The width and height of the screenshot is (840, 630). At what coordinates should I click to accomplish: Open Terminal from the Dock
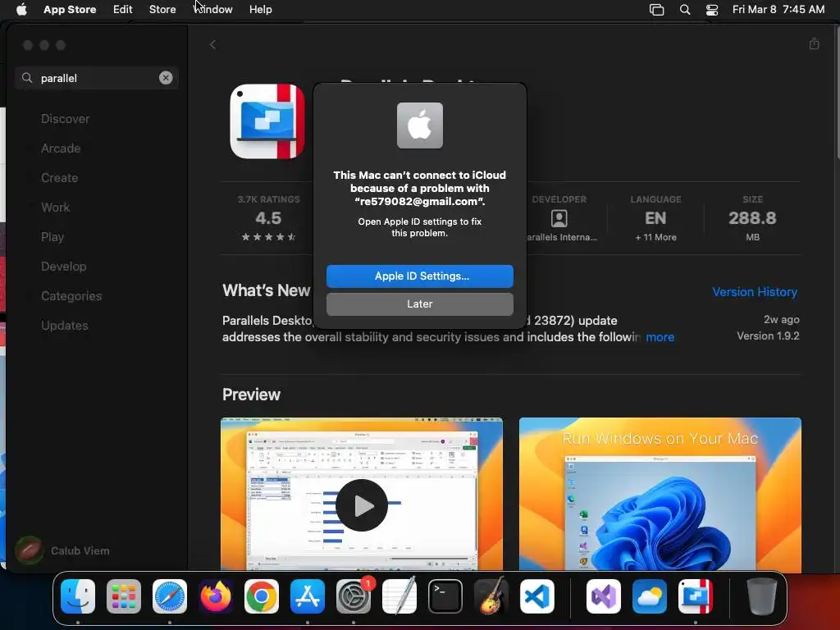tap(445, 596)
